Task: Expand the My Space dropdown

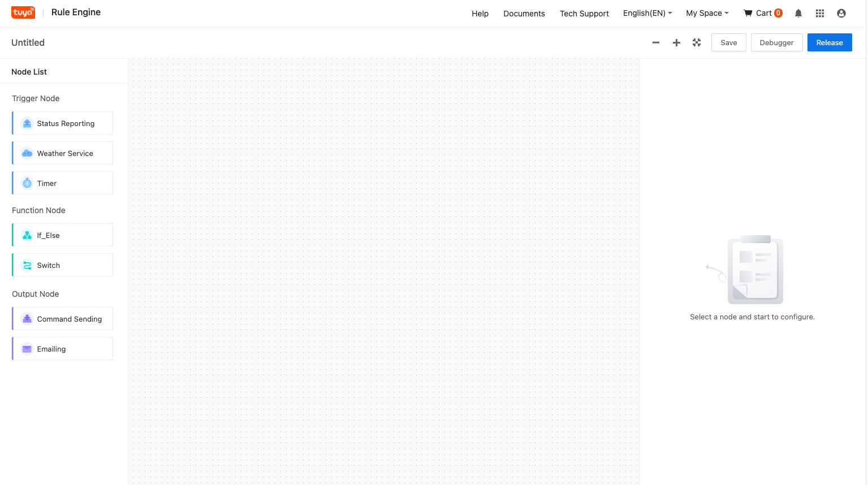Action: [x=707, y=13]
